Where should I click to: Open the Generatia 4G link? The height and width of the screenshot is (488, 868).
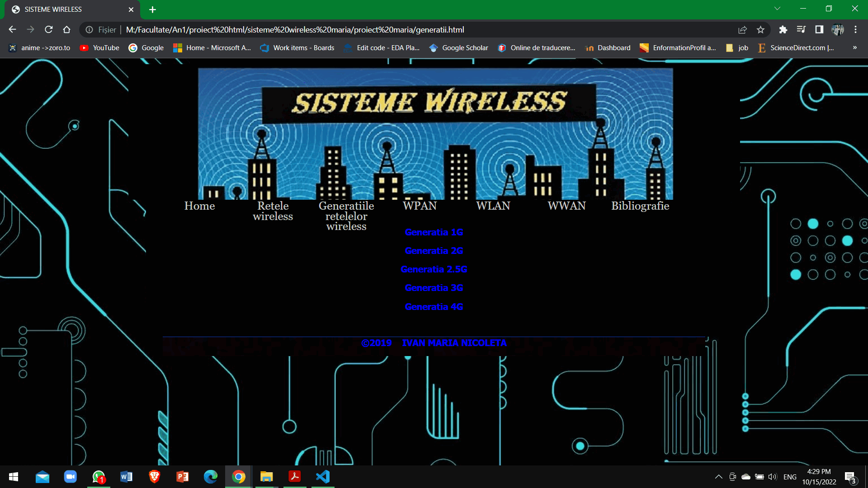[434, 307]
